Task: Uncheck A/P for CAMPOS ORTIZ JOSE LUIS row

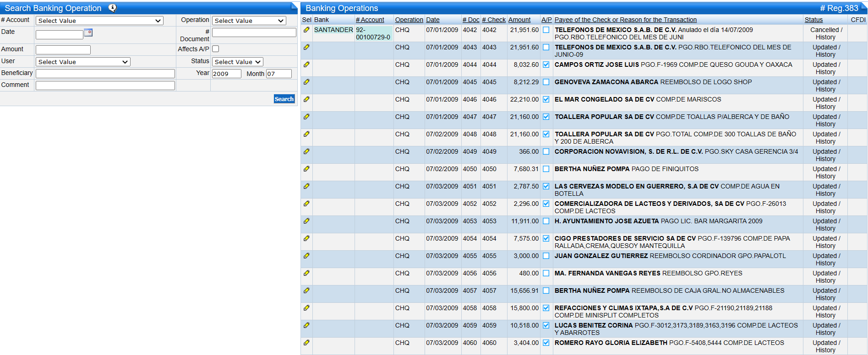Action: point(546,65)
